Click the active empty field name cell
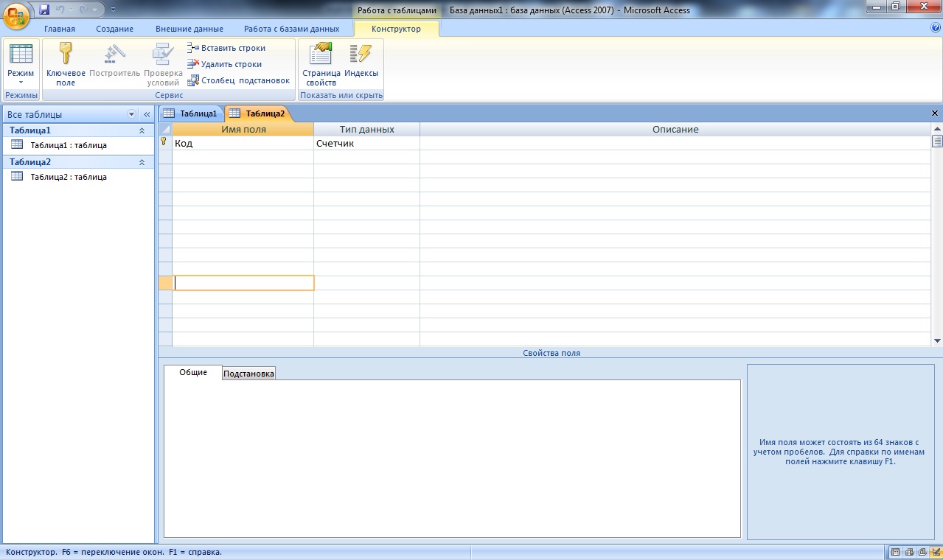 tap(244, 283)
